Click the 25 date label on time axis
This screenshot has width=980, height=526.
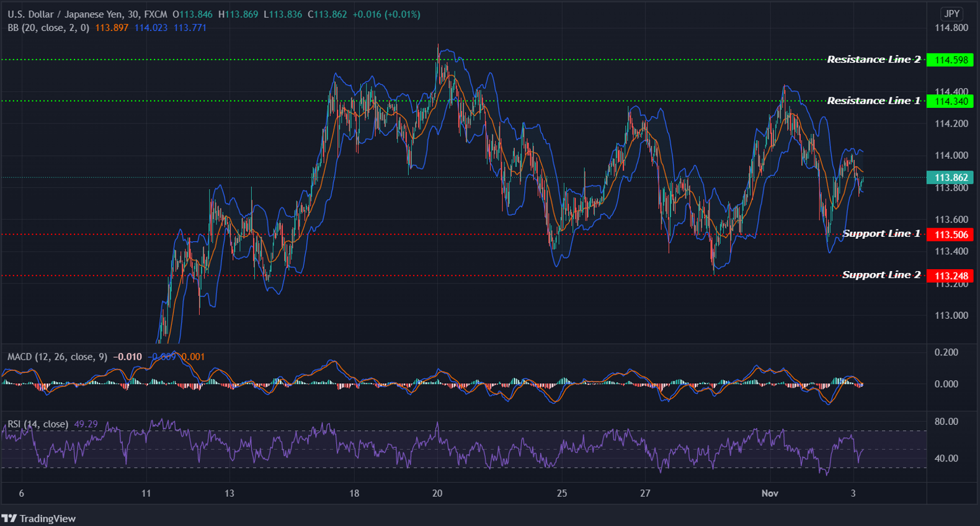562,493
